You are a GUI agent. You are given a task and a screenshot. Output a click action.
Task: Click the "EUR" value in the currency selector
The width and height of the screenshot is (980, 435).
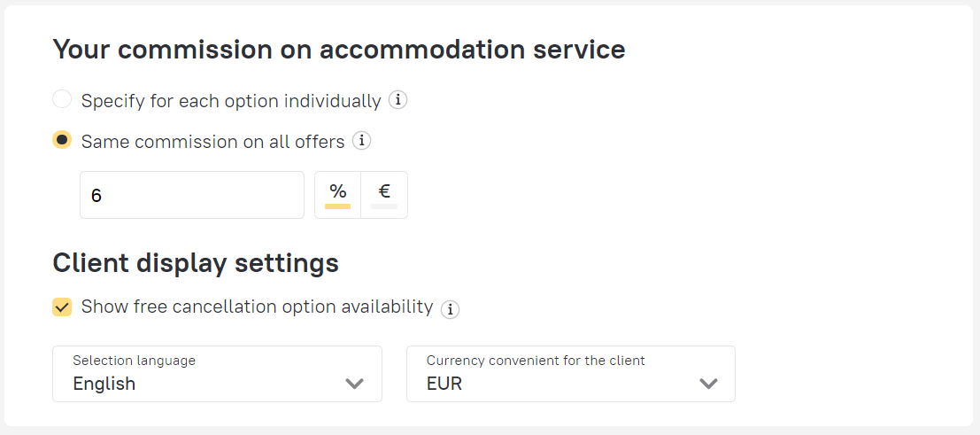444,384
